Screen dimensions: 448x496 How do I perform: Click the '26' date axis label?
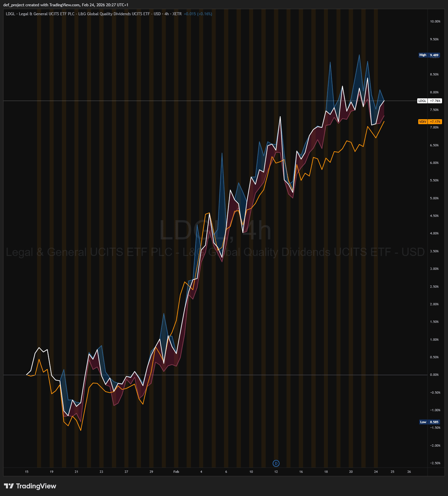(409, 471)
